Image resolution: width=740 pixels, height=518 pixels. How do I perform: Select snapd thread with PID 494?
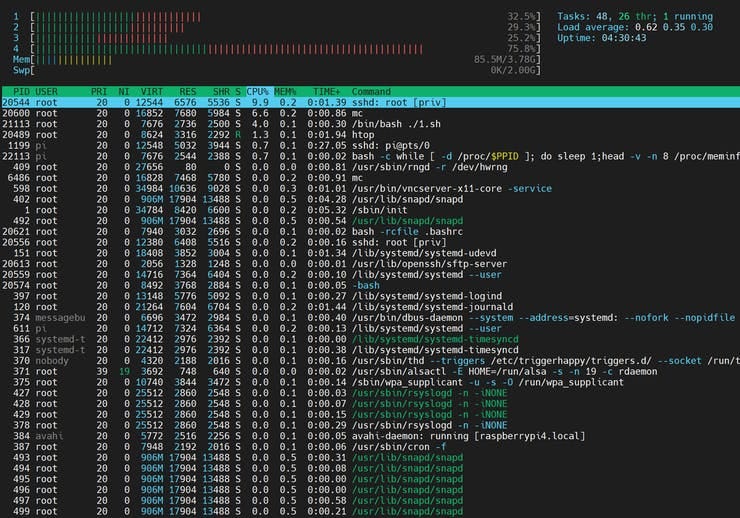(x=370, y=468)
